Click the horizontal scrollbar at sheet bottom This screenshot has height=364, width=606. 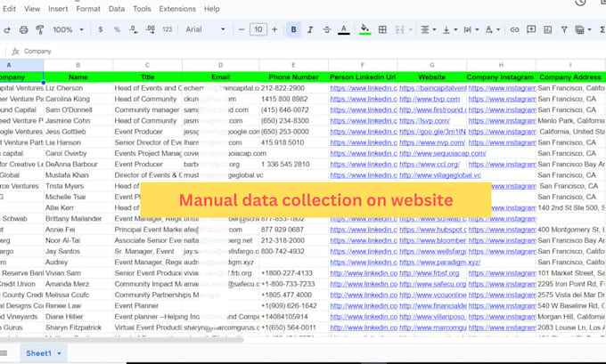(x=122, y=340)
